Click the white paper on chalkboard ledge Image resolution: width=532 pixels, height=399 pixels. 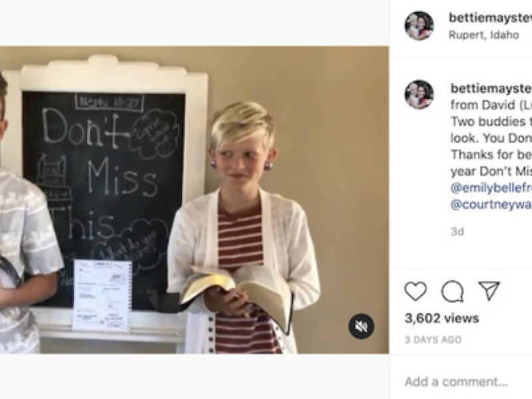[x=102, y=295]
